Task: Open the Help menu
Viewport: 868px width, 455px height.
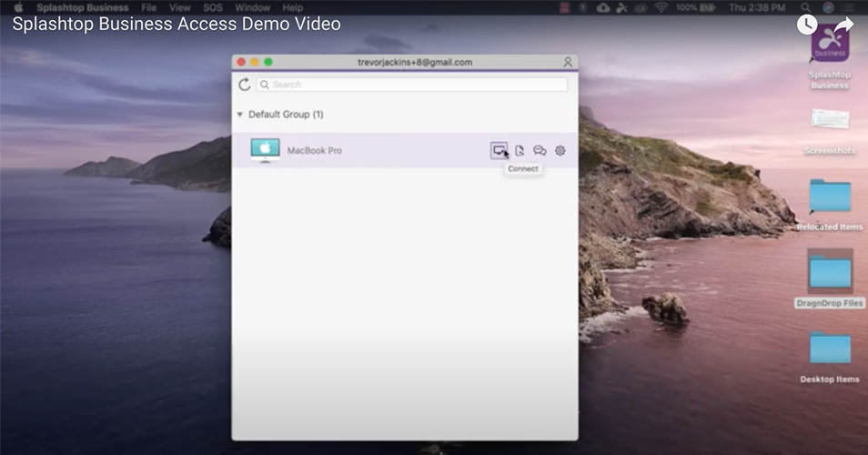Action: (x=292, y=8)
